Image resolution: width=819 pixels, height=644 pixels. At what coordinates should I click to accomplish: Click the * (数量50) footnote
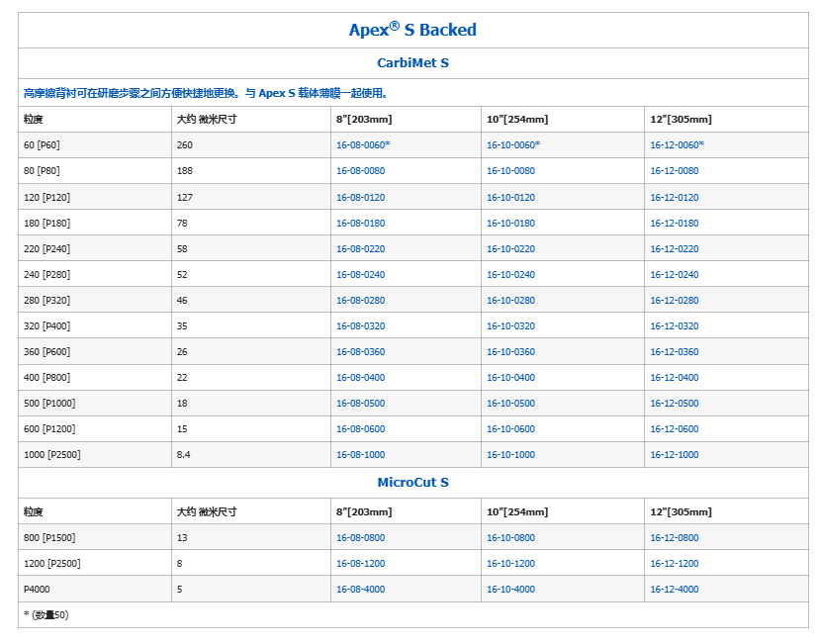pos(45,614)
